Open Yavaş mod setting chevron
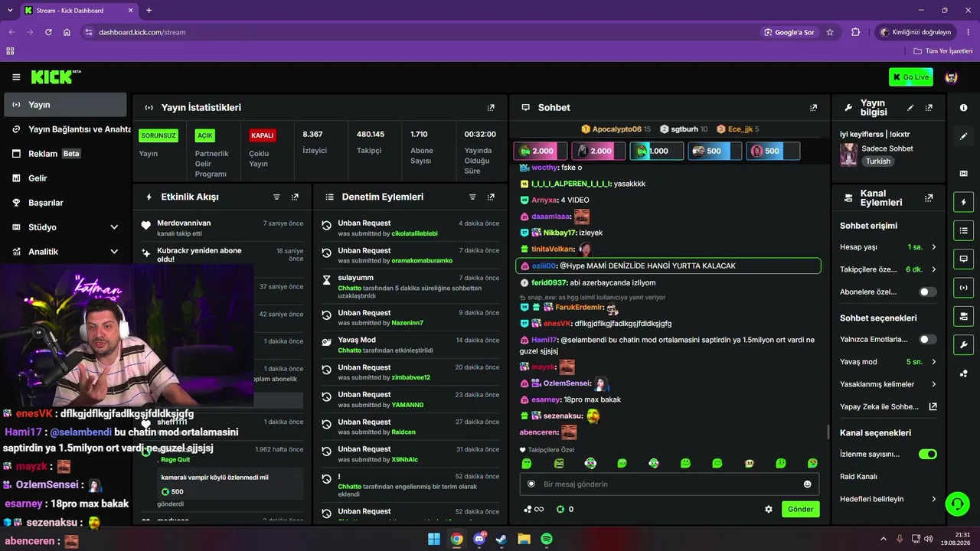This screenshot has height=551, width=980. 933,361
